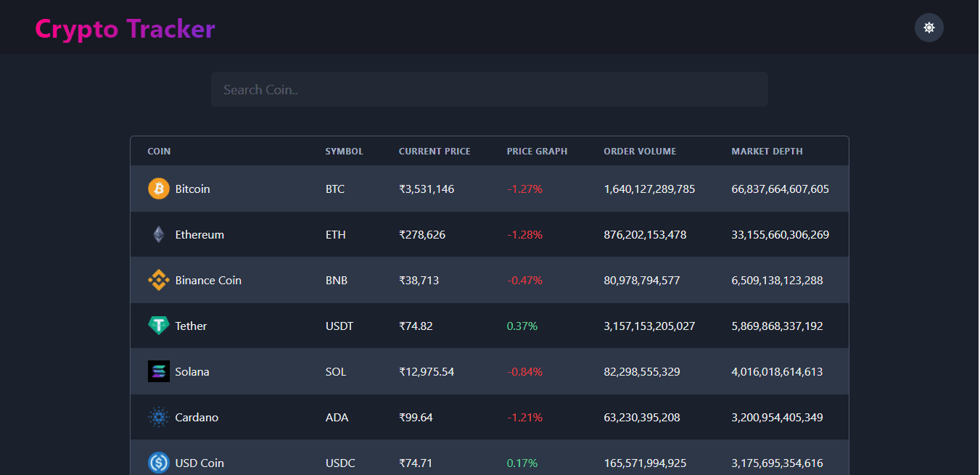Viewport: 980px width, 475px height.
Task: Click order volume 876,202,153,478
Action: (645, 234)
